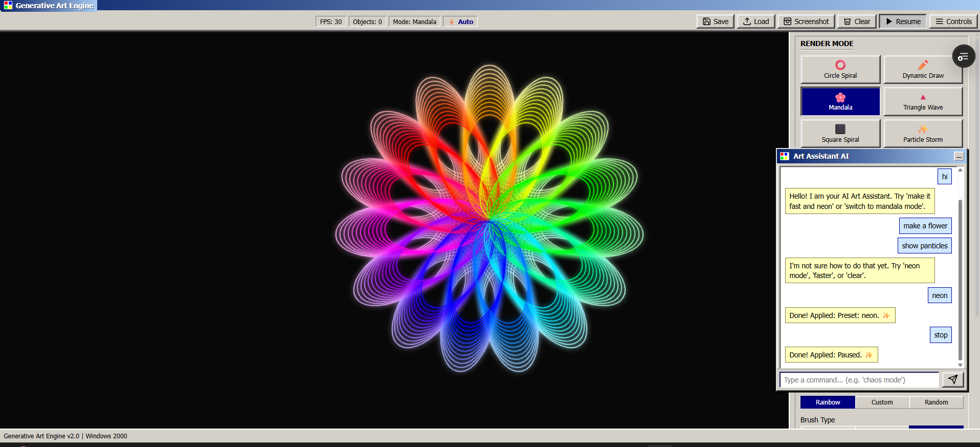Click the Objects: 0 status indicator
The height and width of the screenshot is (447, 980).
367,22
